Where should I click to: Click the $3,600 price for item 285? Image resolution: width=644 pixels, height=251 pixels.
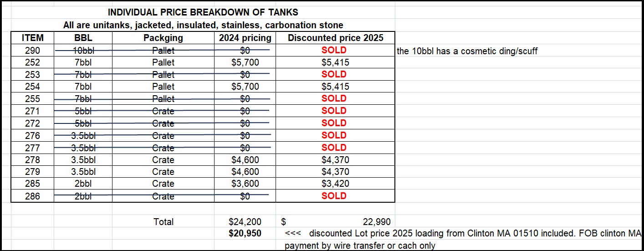(x=245, y=184)
